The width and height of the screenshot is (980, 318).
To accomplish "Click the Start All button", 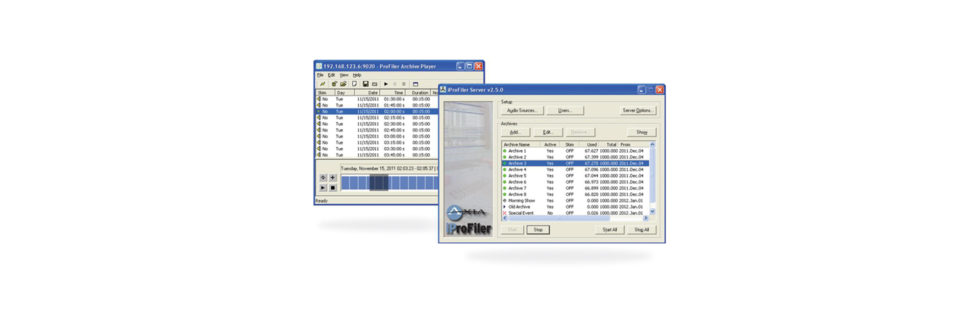I will [x=610, y=229].
